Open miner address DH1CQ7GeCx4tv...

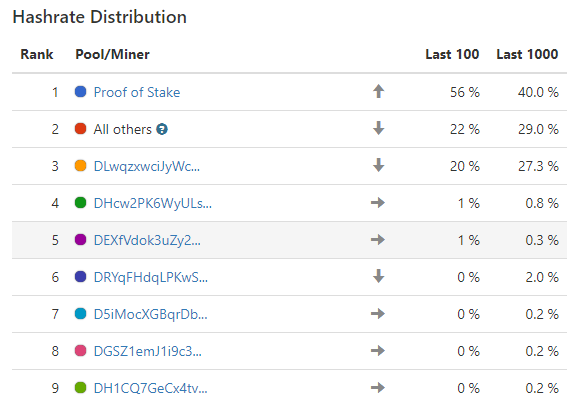pyautogui.click(x=150, y=389)
